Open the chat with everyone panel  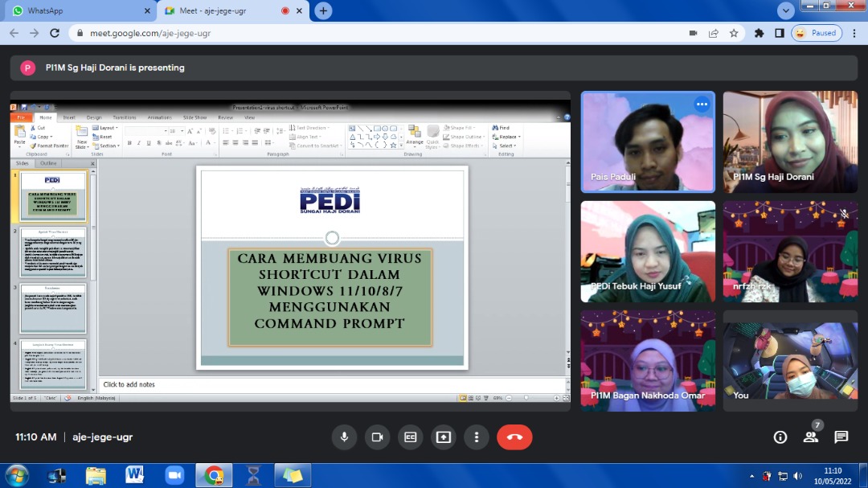(841, 437)
